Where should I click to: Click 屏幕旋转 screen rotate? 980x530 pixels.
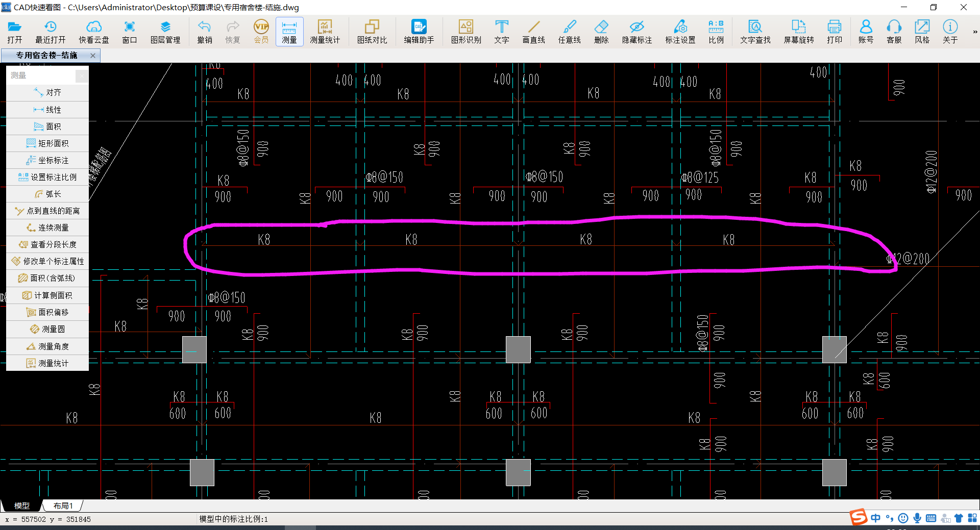(x=799, y=32)
